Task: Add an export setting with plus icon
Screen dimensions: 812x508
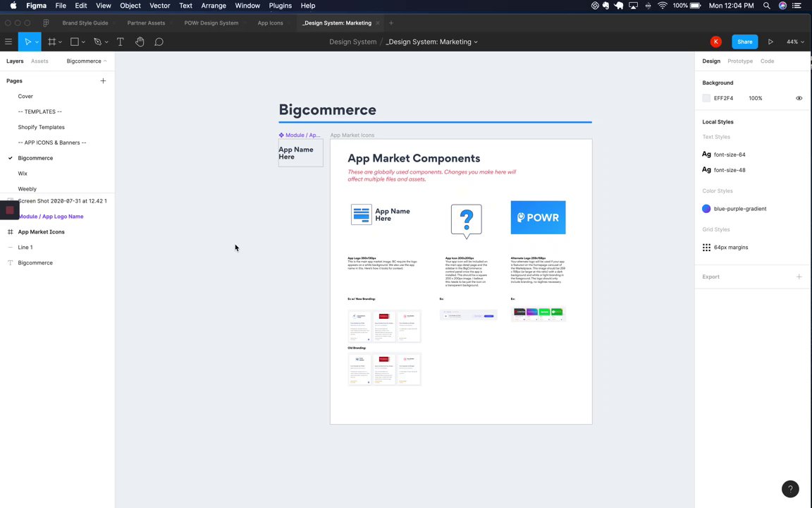Action: [x=799, y=277]
